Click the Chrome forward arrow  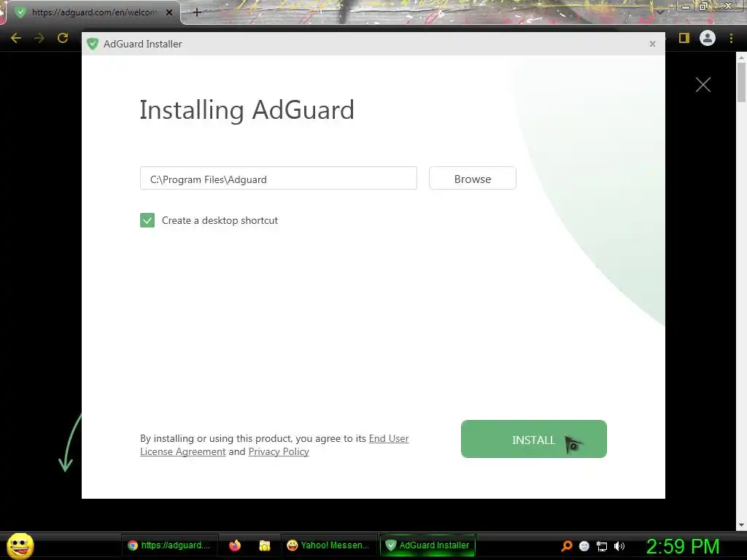pos(39,38)
